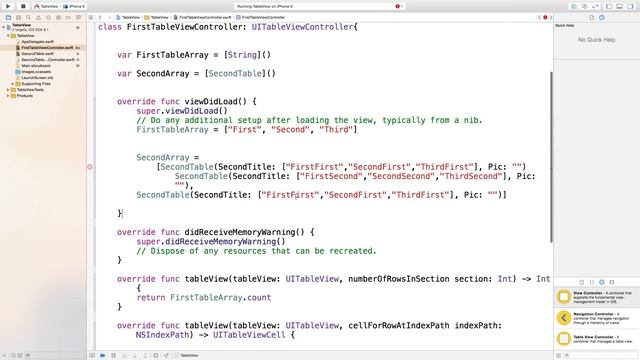
Task: Click the object library filter field
Action: (601, 356)
